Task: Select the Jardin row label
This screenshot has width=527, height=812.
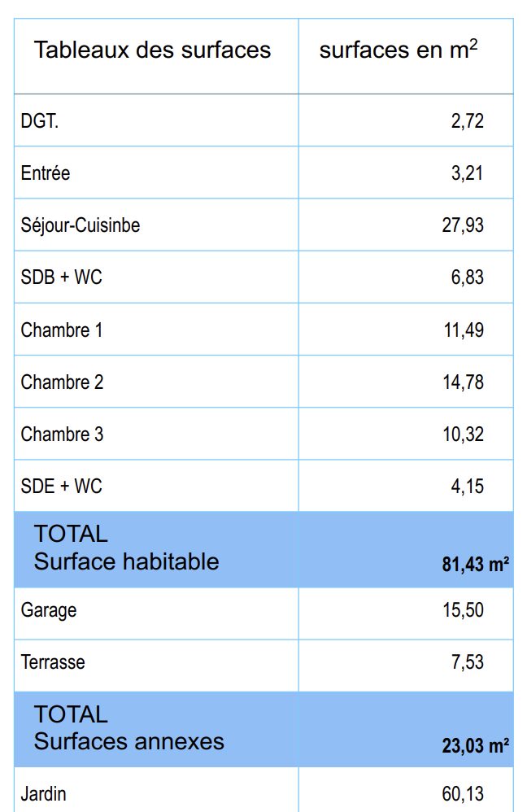Action: click(x=44, y=794)
